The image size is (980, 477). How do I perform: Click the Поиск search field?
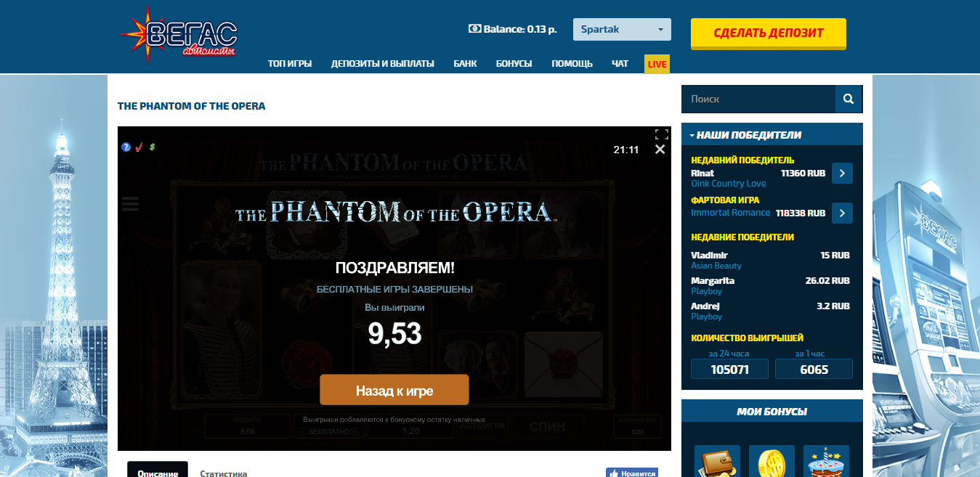coord(758,99)
